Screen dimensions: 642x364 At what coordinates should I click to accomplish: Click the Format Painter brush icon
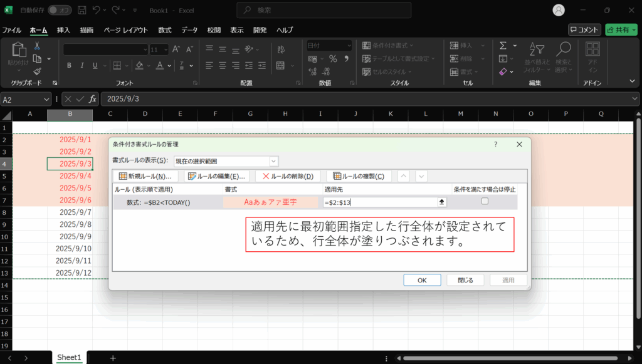point(37,71)
